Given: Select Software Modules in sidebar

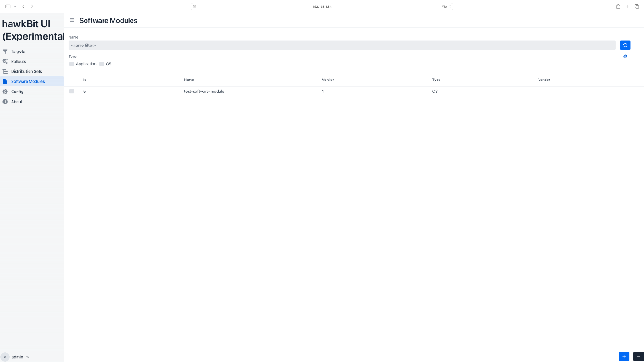Looking at the screenshot, I should (x=32, y=81).
